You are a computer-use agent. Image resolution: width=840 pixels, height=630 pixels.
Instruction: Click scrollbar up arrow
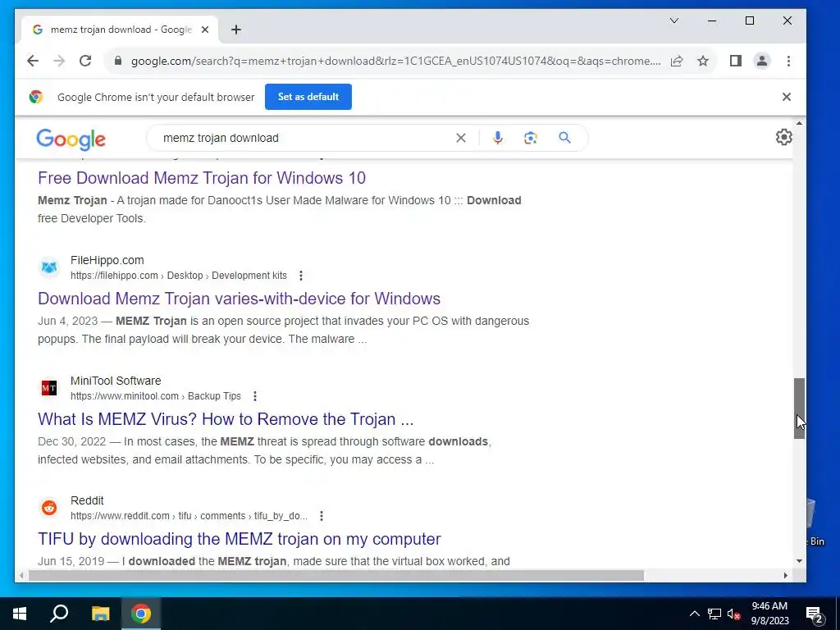(799, 124)
